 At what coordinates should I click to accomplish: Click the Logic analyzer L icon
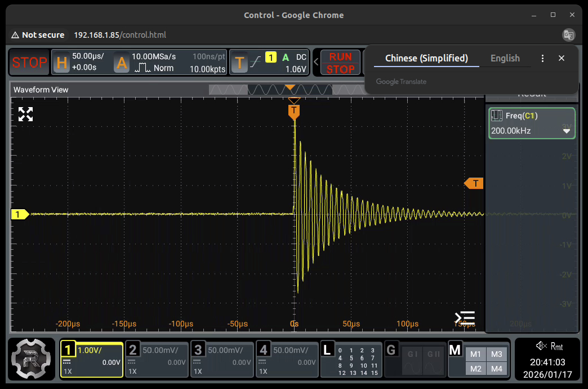point(327,350)
